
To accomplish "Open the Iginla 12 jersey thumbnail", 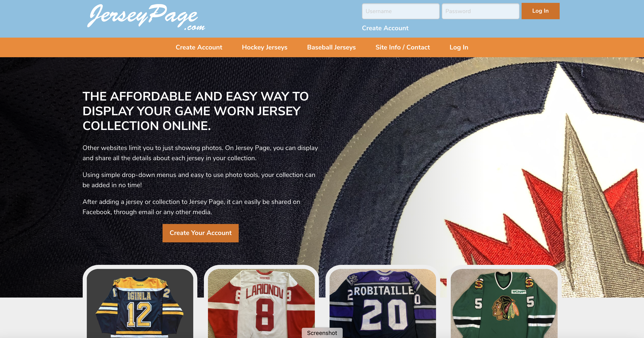I will pos(140,303).
